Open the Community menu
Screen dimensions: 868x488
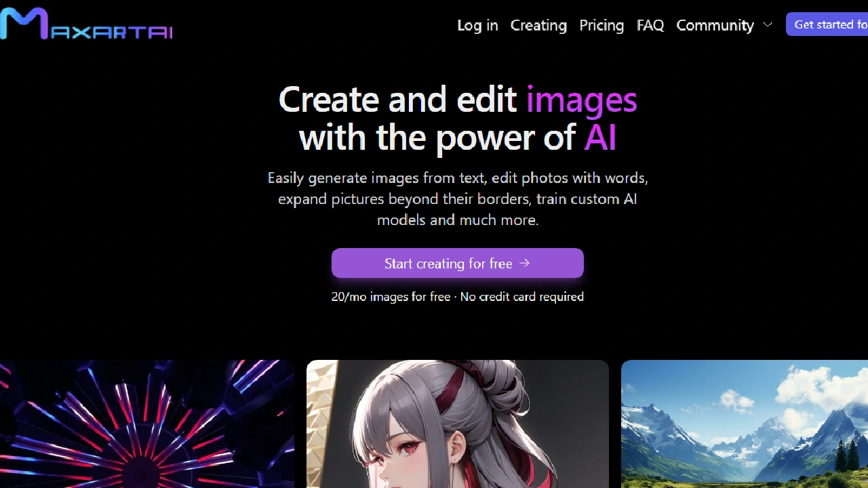pyautogui.click(x=715, y=25)
